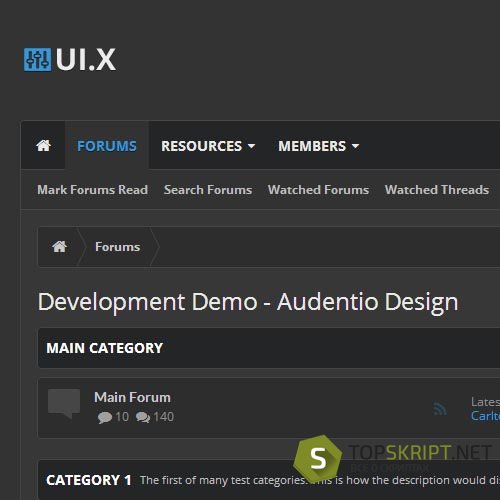Open home via navbar house icon
This screenshot has height=500, width=500.
coord(43,146)
